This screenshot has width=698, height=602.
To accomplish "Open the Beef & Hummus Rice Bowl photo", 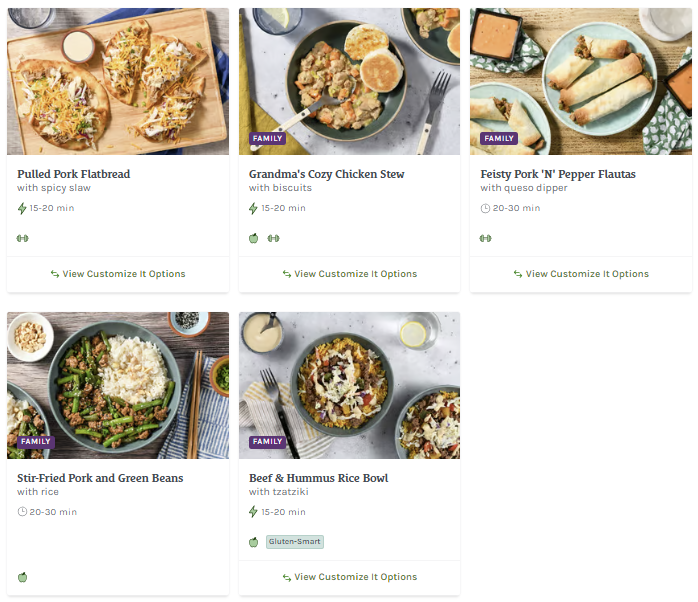I will [349, 385].
